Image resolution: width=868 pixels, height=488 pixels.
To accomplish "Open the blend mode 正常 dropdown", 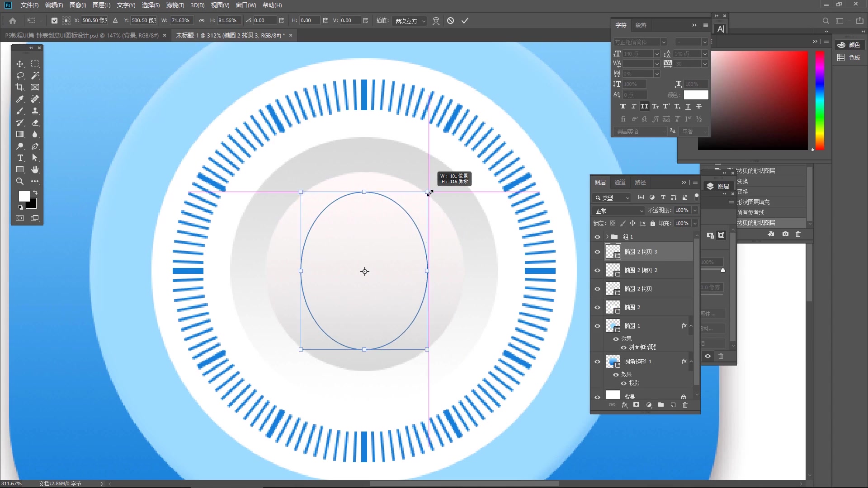I will pos(618,211).
